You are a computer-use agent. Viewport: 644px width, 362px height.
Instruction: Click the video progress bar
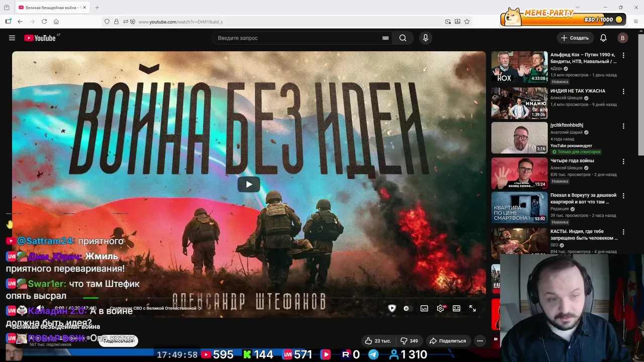249,298
